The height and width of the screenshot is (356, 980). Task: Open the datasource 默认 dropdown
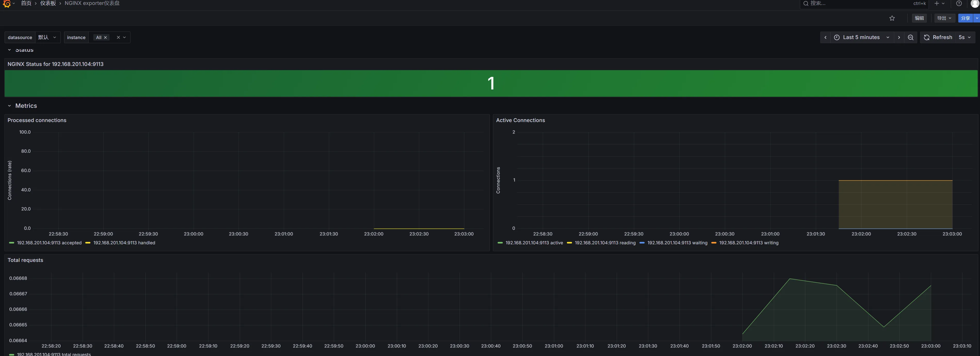pyautogui.click(x=48, y=37)
